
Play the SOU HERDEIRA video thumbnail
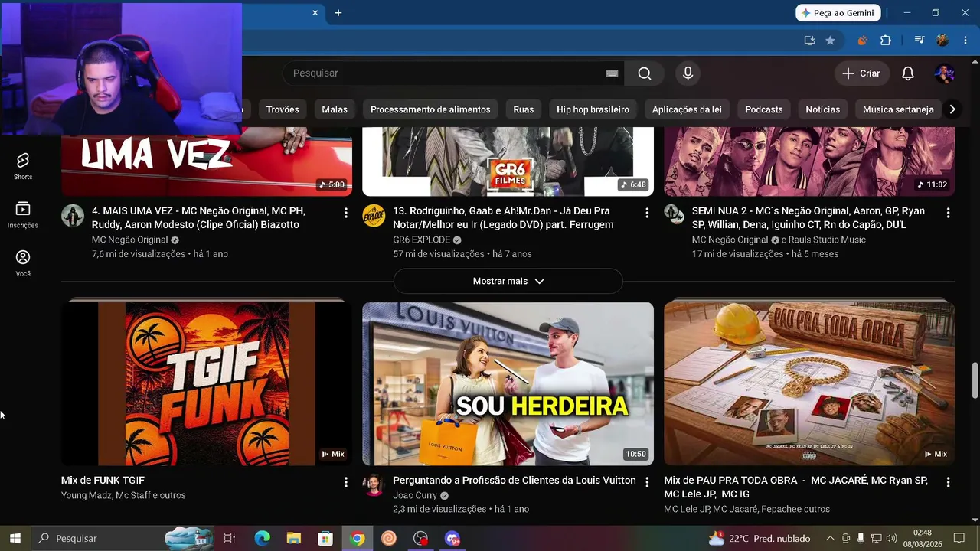click(508, 383)
